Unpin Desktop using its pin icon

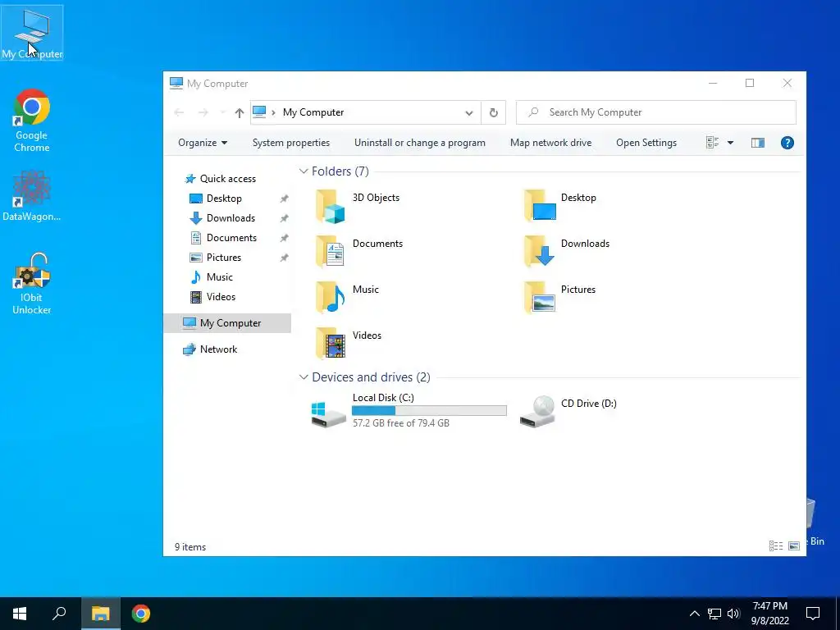tap(284, 199)
